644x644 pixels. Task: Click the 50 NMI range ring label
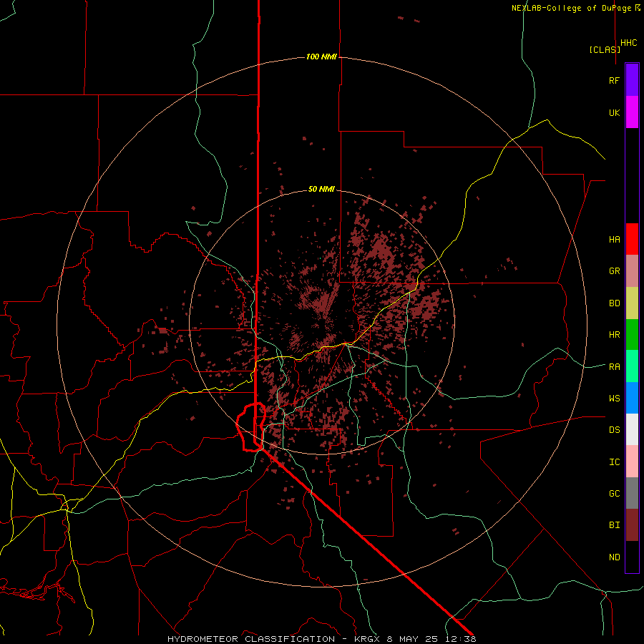point(321,190)
